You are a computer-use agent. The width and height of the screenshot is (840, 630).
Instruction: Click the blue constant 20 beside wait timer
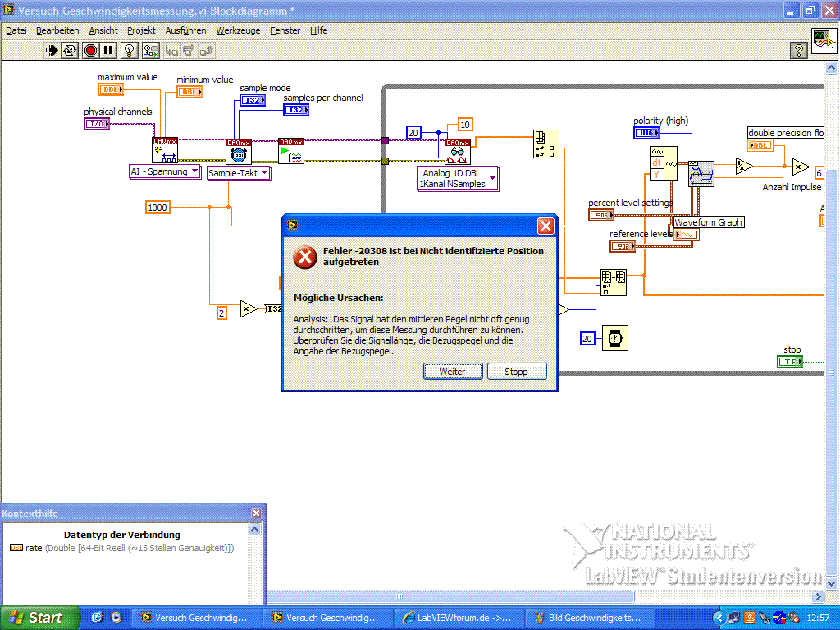(587, 339)
